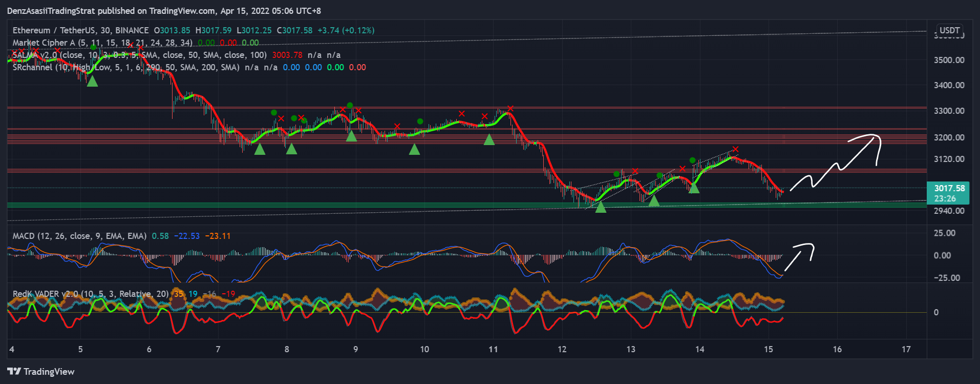Click the 3200.00 price axis label
Screen dimensions: 980x384
[x=949, y=137]
